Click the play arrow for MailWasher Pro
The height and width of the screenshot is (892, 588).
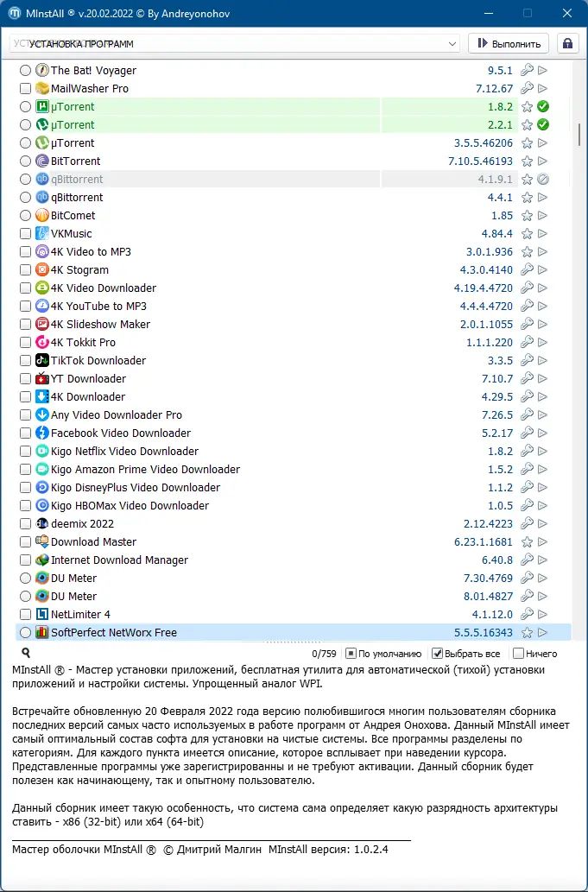point(542,89)
